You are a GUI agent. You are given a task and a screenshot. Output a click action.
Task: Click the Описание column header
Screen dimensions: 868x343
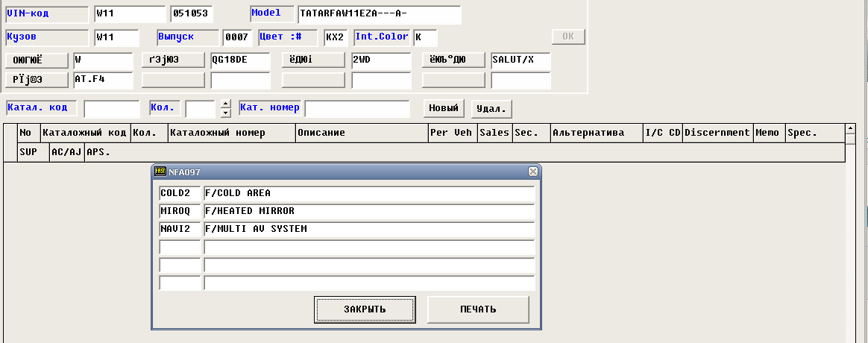(x=361, y=133)
